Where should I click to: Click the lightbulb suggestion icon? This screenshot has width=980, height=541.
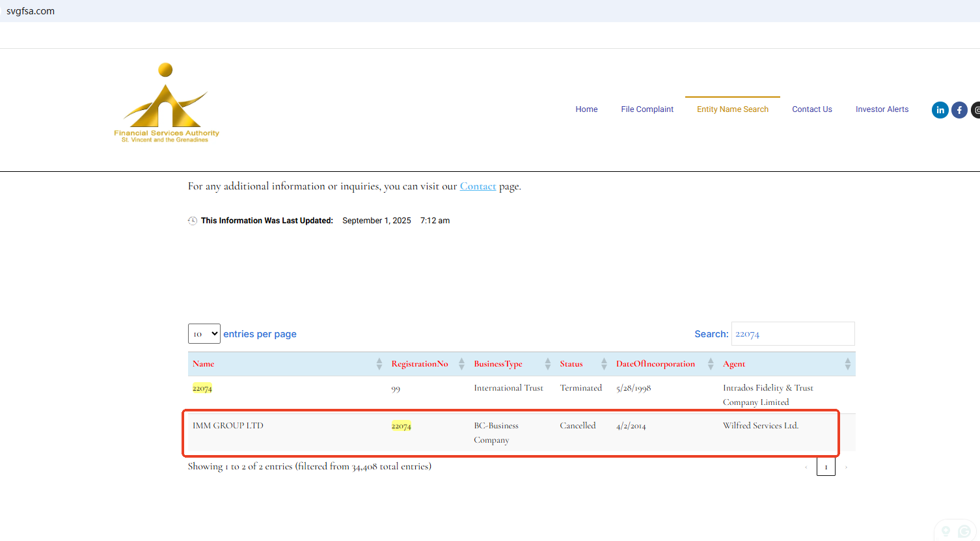(x=946, y=531)
